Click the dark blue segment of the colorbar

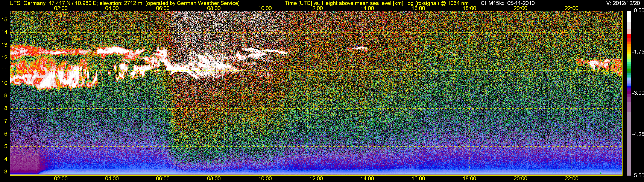(629, 88)
